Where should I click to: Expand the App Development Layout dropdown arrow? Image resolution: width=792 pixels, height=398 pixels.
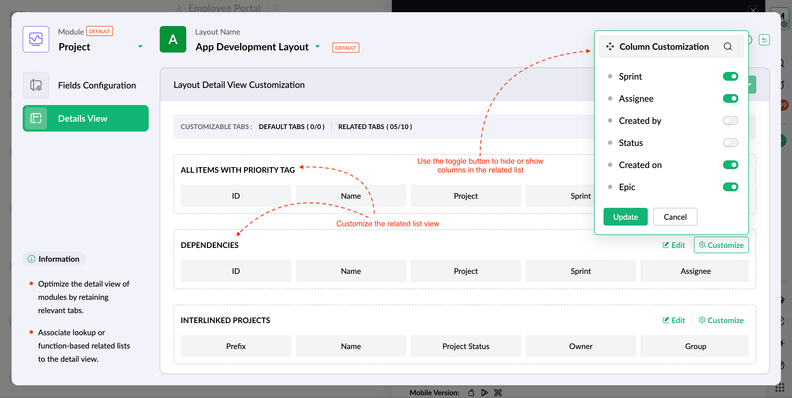click(318, 46)
